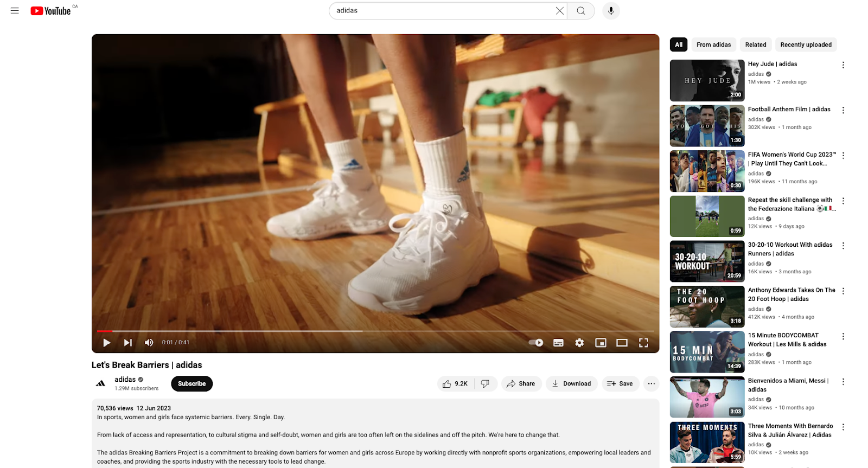Open 30-20-10 WORKOUT thumbnail
The width and height of the screenshot is (868, 468).
(707, 261)
